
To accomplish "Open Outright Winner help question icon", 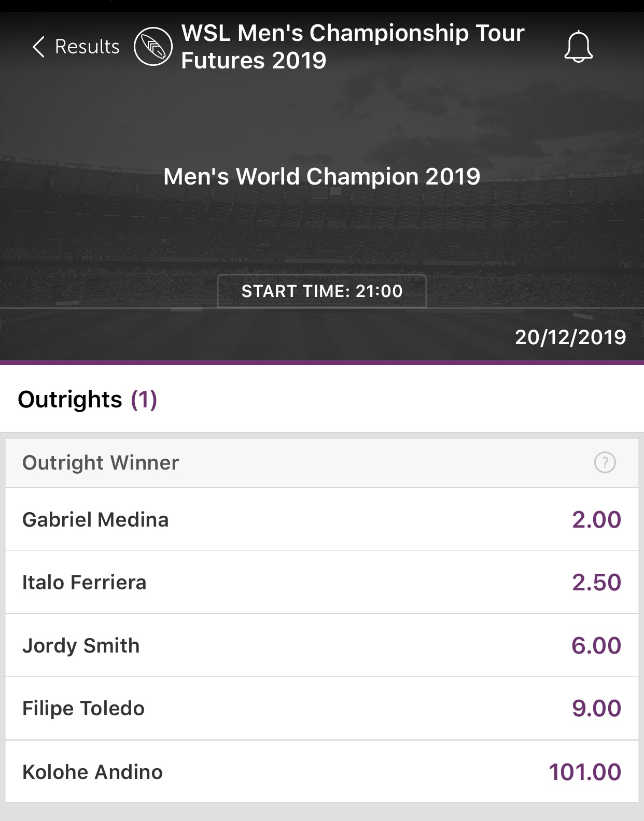I will [x=605, y=462].
